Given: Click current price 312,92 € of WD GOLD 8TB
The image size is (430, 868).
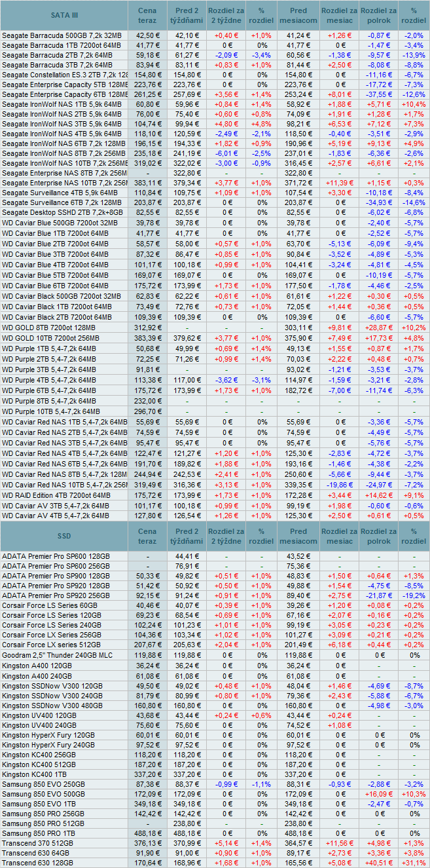Looking at the screenshot, I should [147, 328].
